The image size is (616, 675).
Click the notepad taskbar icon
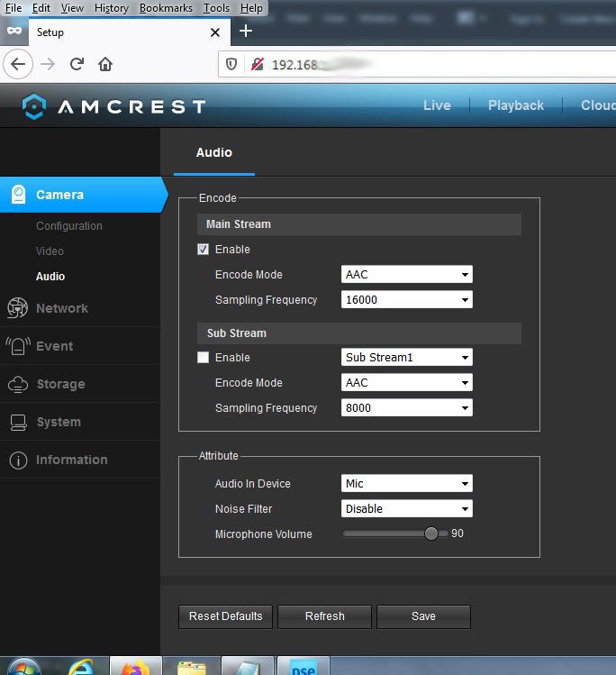click(248, 666)
